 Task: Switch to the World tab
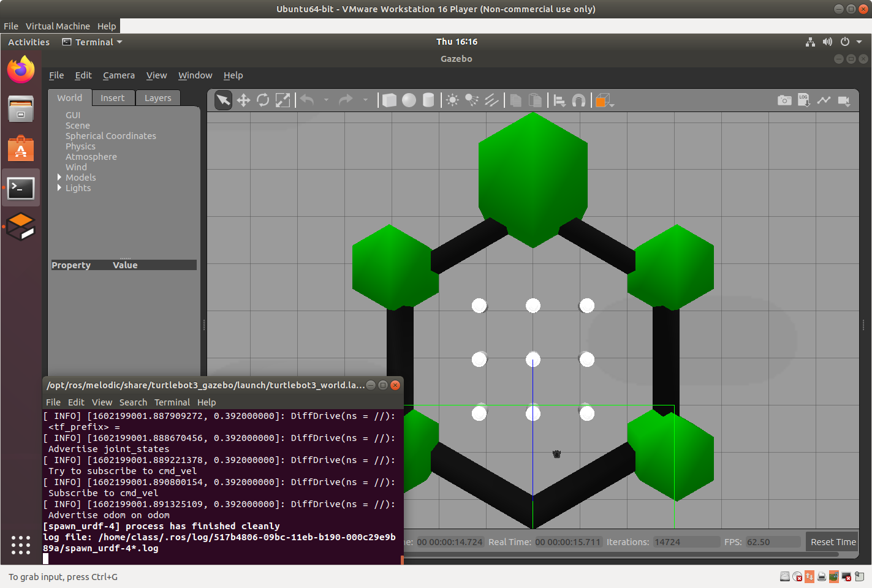pos(70,98)
